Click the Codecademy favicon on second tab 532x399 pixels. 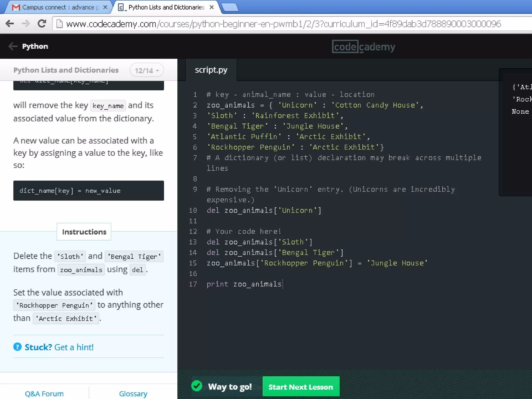pos(121,7)
